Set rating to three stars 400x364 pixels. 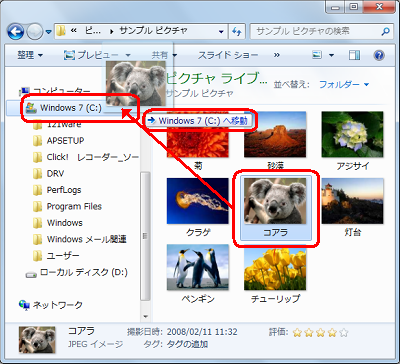point(320,332)
